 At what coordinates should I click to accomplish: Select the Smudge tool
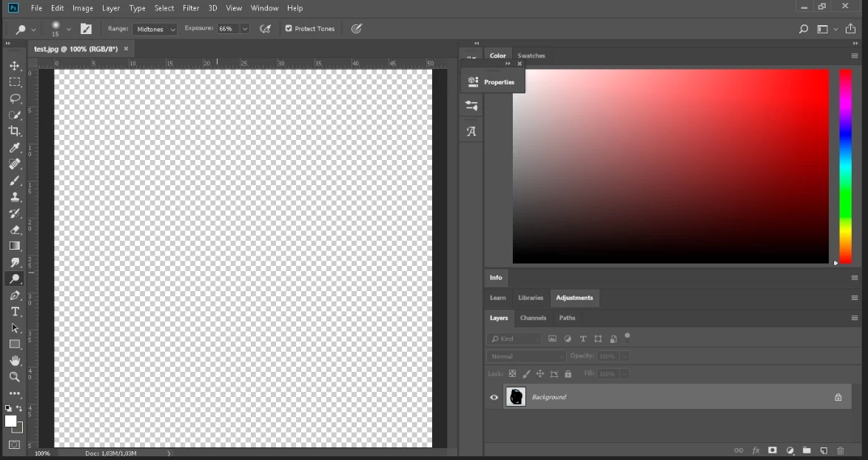pyautogui.click(x=15, y=262)
